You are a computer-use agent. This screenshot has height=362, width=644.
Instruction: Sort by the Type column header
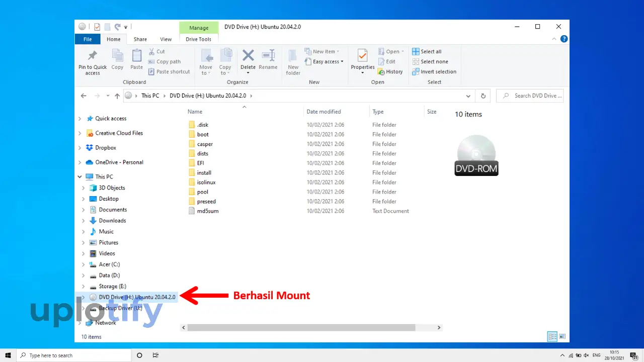point(378,112)
